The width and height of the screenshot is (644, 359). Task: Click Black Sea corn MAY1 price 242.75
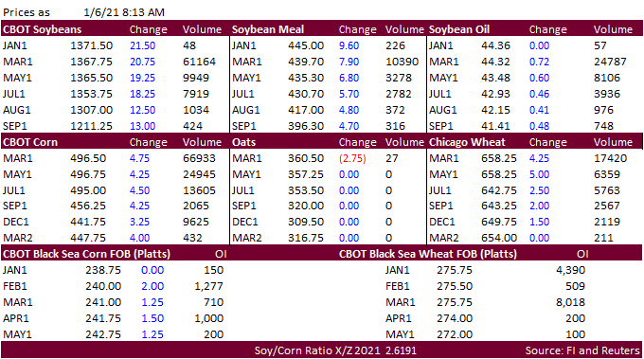point(103,334)
